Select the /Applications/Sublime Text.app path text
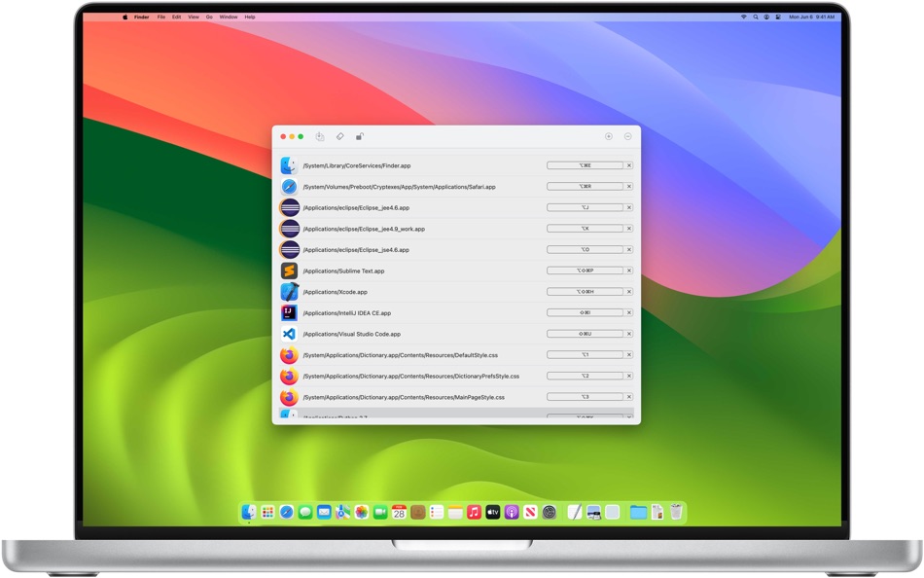 coord(343,271)
